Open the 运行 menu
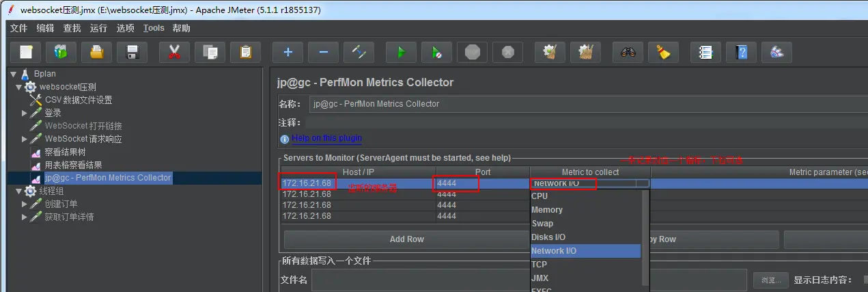Viewport: 868px width, 292px height. tap(98, 28)
